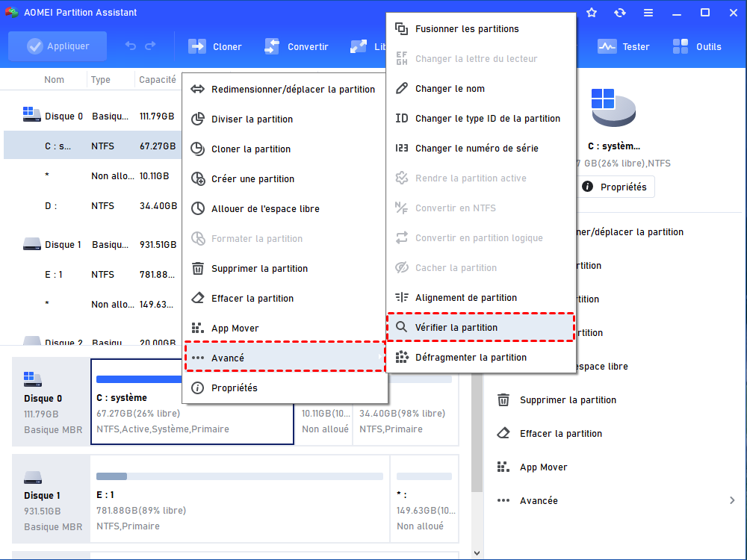This screenshot has height=560, width=747.
Task: Choose Effacer la partition in context menu
Action: (x=285, y=299)
